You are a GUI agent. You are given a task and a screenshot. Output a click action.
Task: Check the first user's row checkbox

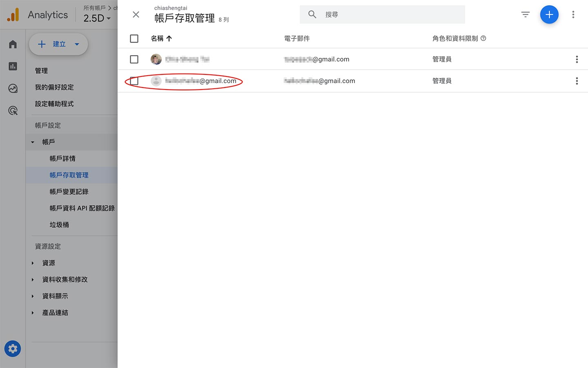(134, 59)
